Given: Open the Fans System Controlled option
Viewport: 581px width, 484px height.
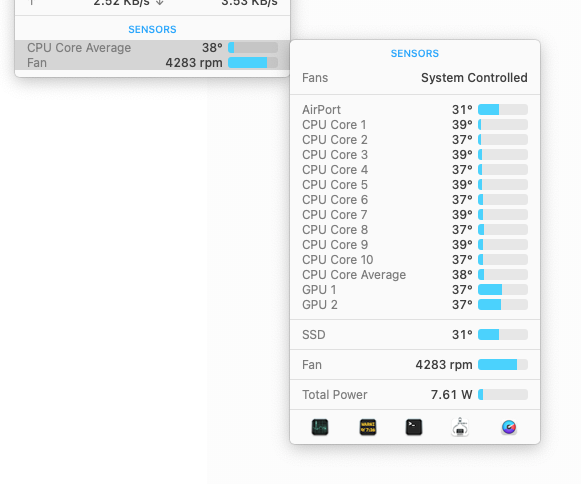Looking at the screenshot, I should (x=415, y=78).
